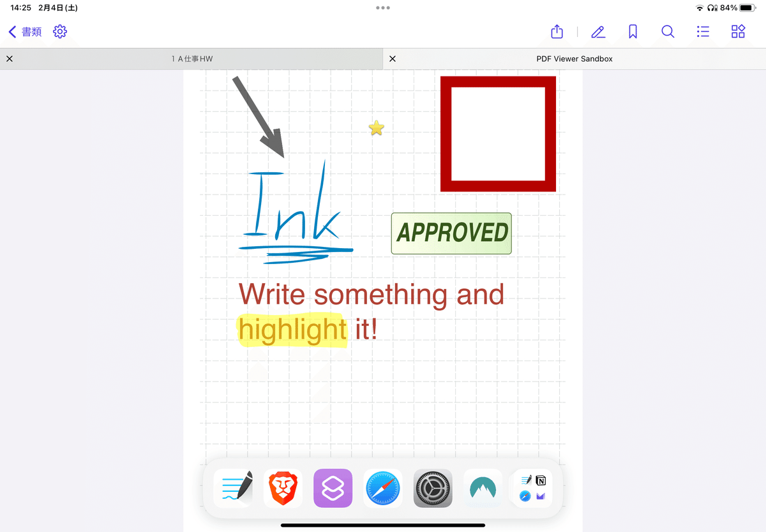Open the annotation editing pen tool

click(x=598, y=31)
